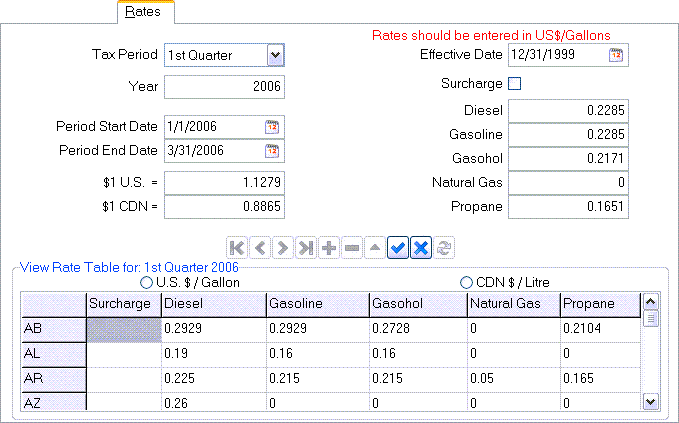Go to previous record in navigator

(261, 249)
